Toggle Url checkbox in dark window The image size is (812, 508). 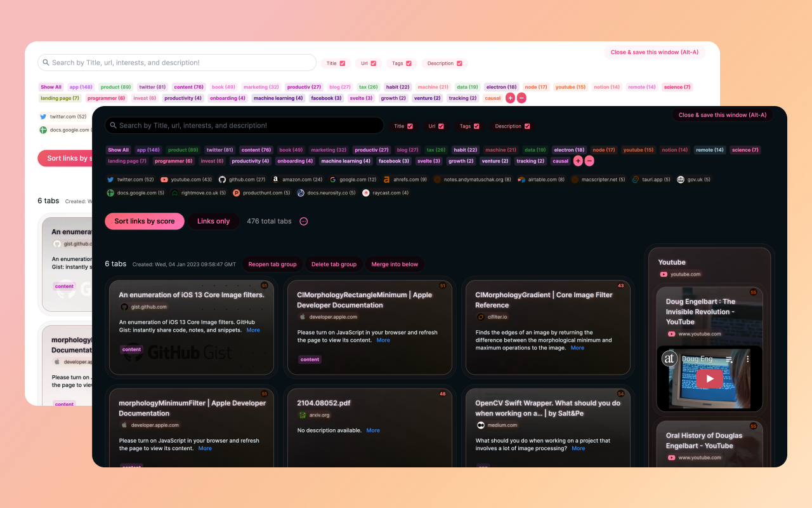click(441, 126)
